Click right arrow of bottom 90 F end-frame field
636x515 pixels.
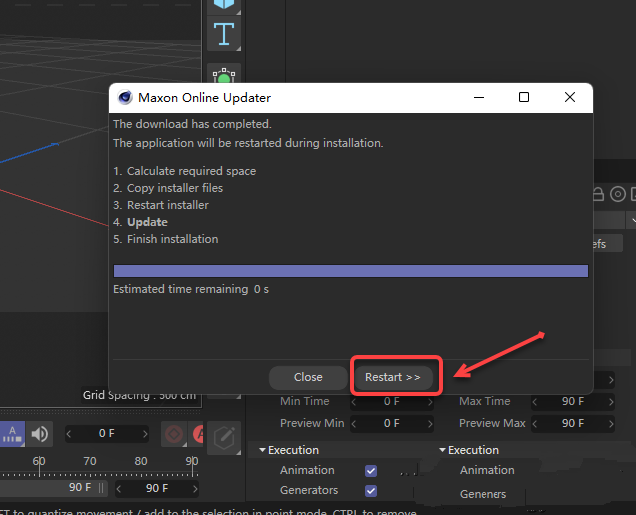coord(195,489)
